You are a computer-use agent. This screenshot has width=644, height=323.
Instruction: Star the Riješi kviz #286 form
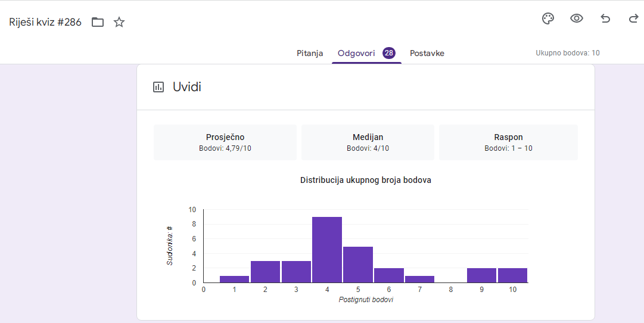pos(119,22)
